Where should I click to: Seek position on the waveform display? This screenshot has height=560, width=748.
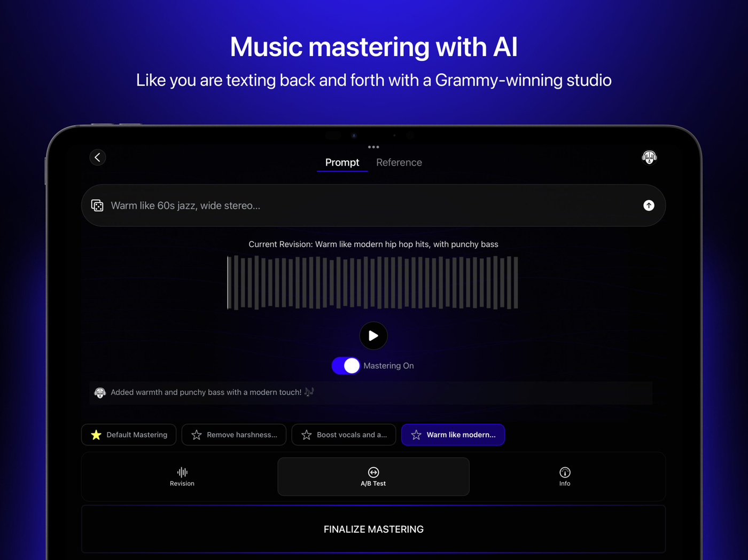coord(373,282)
